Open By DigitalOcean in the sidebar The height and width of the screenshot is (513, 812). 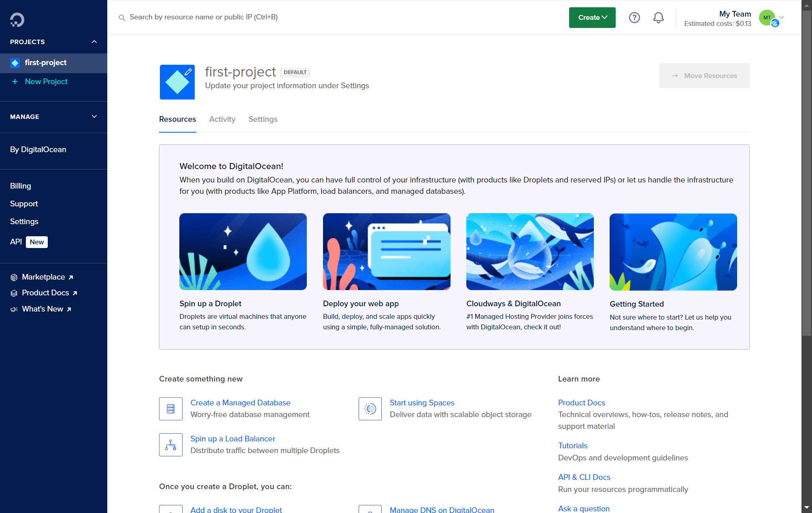click(x=38, y=150)
